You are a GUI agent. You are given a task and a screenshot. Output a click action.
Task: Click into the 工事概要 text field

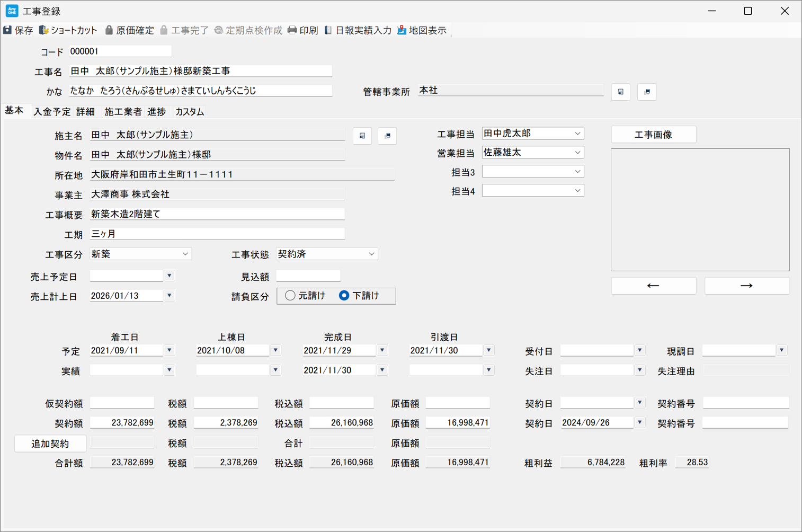[217, 214]
